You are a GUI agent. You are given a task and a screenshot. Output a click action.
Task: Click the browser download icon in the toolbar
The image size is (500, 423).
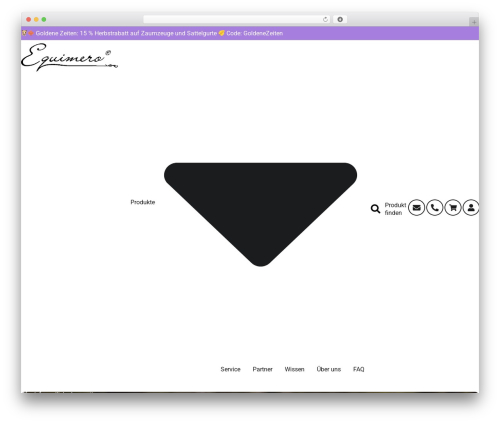(x=340, y=20)
